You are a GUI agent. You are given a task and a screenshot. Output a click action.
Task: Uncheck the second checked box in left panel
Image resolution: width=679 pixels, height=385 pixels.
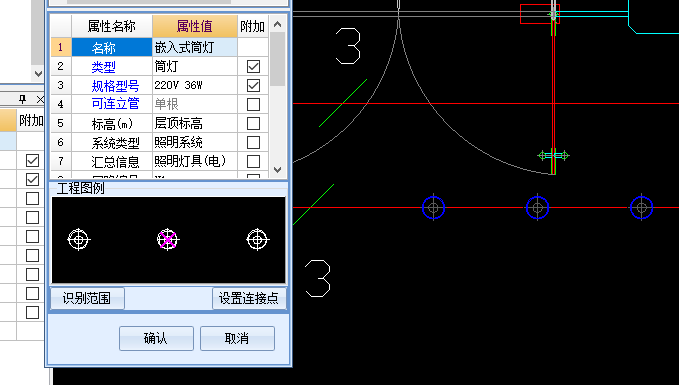[x=32, y=179]
